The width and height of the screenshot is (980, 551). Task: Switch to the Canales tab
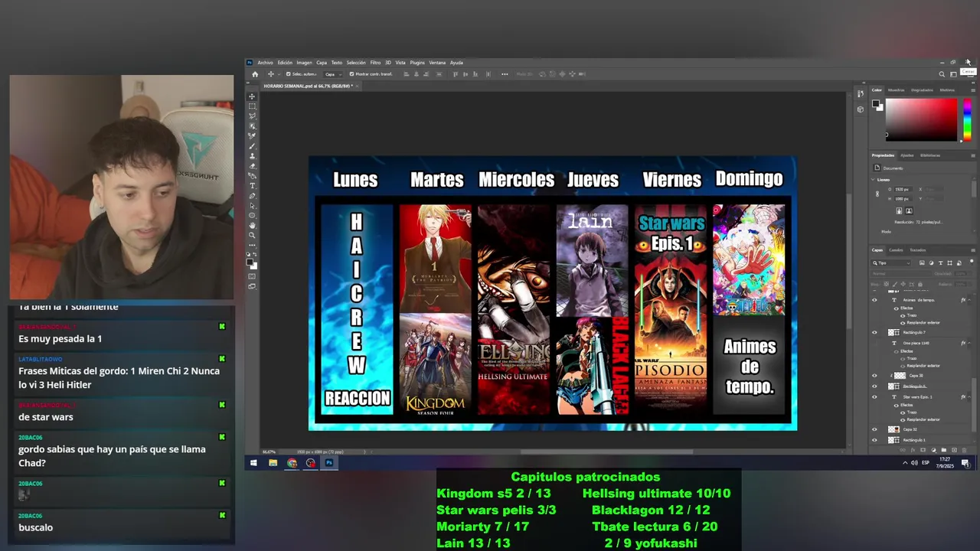pyautogui.click(x=896, y=250)
